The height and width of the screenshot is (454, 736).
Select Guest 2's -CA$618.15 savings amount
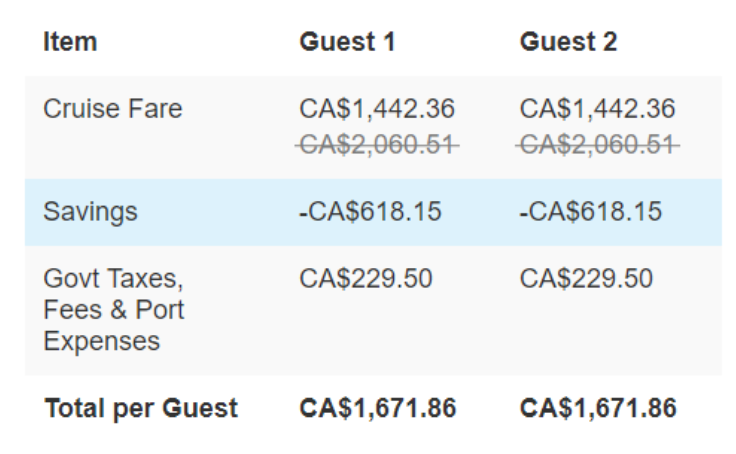coord(590,212)
